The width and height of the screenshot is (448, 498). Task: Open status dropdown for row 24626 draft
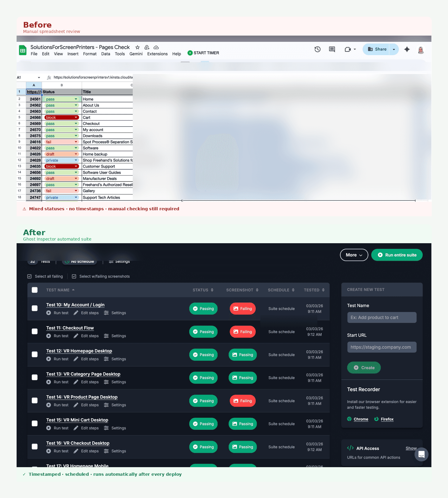(76, 154)
